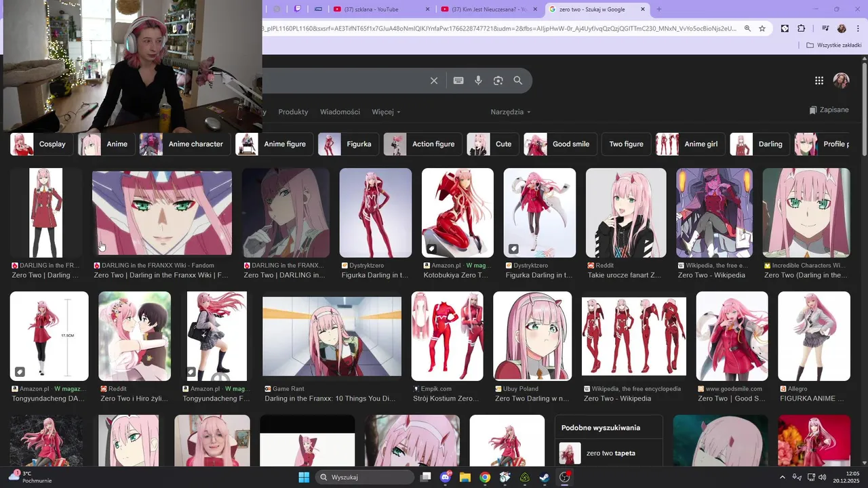Open Google Lens image search
Screen dimensions: 868x488
tap(498, 81)
